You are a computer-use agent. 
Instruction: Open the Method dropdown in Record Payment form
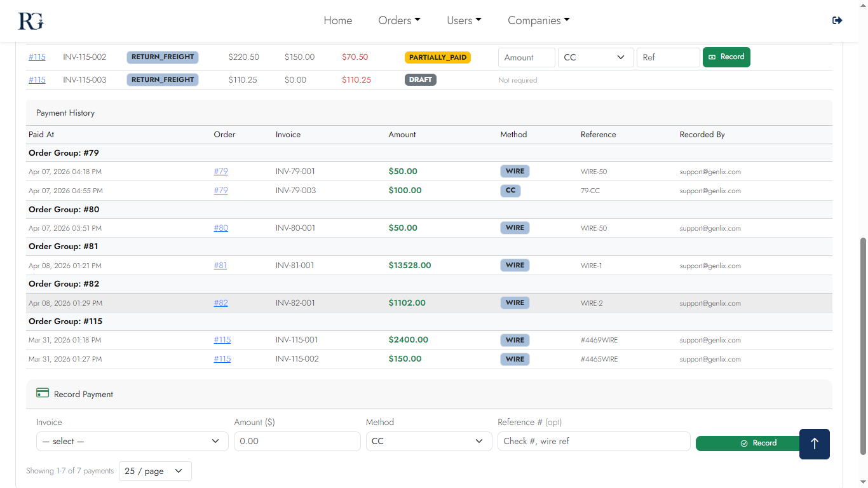[x=429, y=442]
